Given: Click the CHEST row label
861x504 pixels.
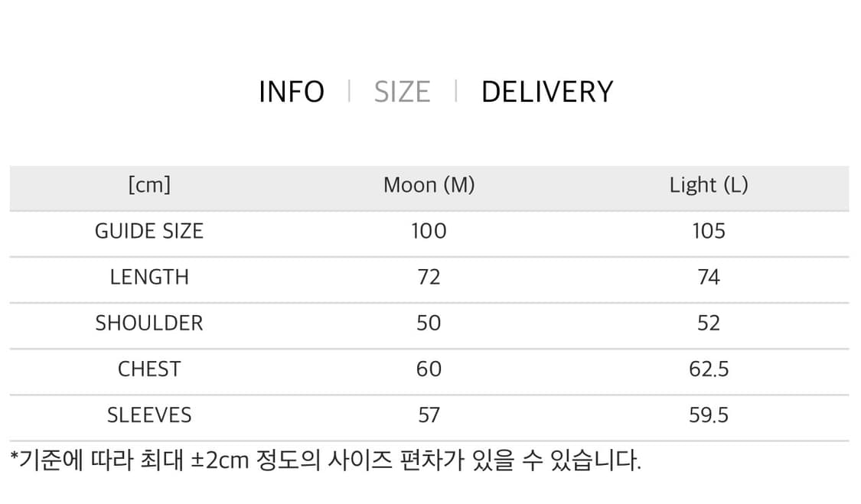Looking at the screenshot, I should tap(149, 369).
